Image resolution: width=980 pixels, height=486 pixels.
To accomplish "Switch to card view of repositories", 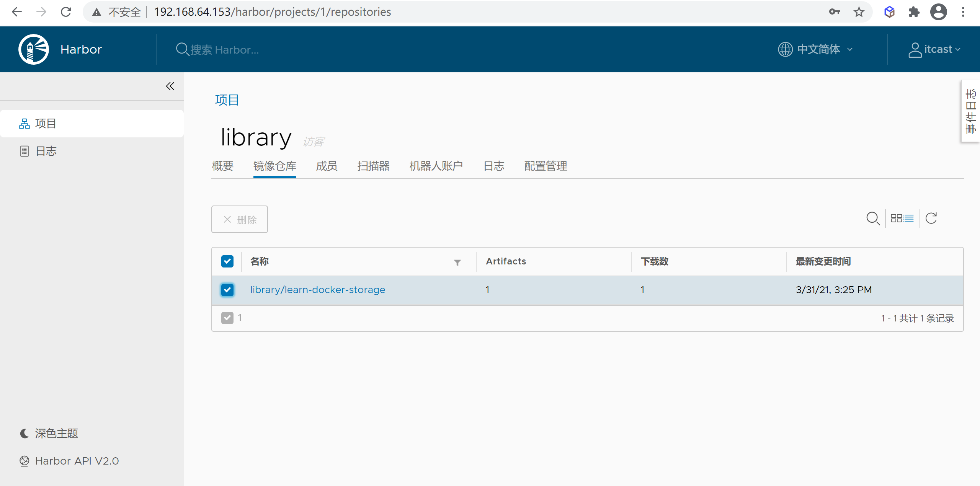I will [x=897, y=218].
